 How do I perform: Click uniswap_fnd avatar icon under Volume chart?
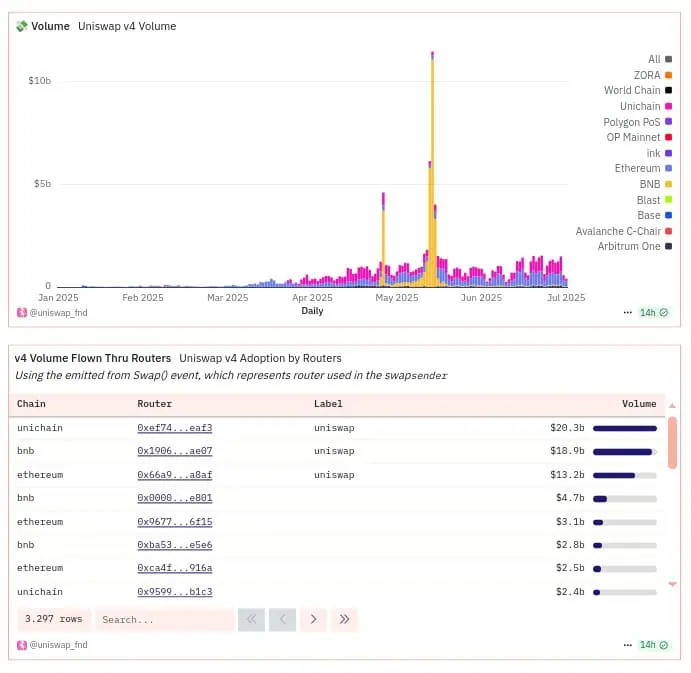[22, 312]
